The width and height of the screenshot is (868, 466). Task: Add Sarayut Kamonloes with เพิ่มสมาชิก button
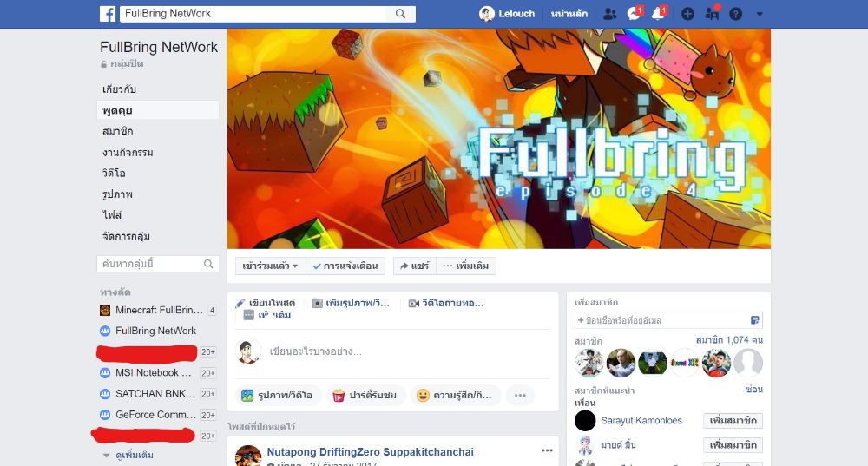(733, 421)
